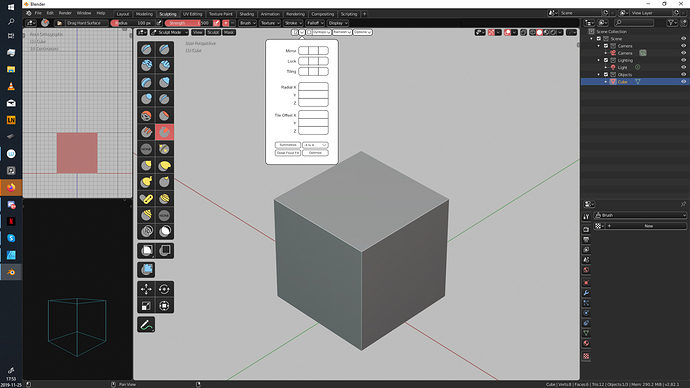Toggle the first Lock axis button
The width and height of the screenshot is (690, 388).
click(x=304, y=61)
